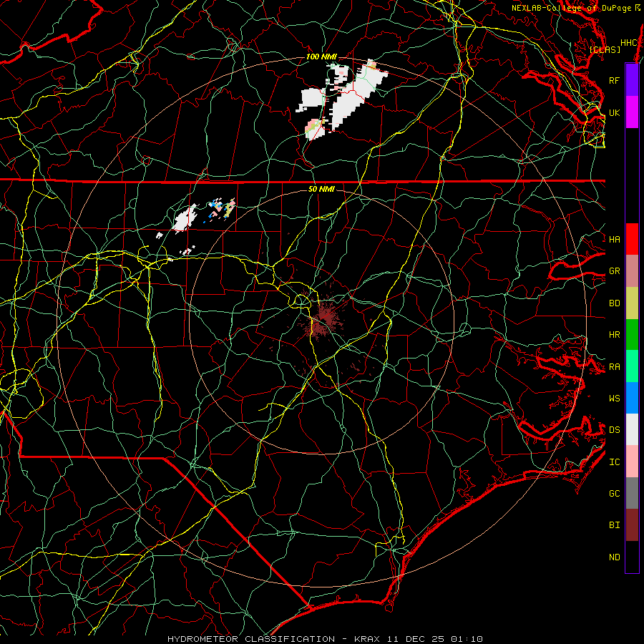This screenshot has height=644, width=644.
Task: Click the DS white legend color swatch
Action: [632, 429]
